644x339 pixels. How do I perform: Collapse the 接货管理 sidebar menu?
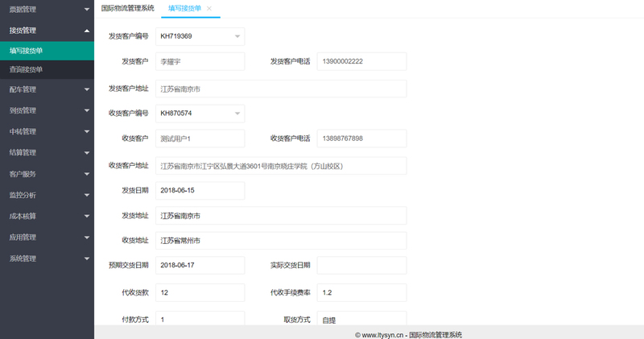tap(47, 31)
